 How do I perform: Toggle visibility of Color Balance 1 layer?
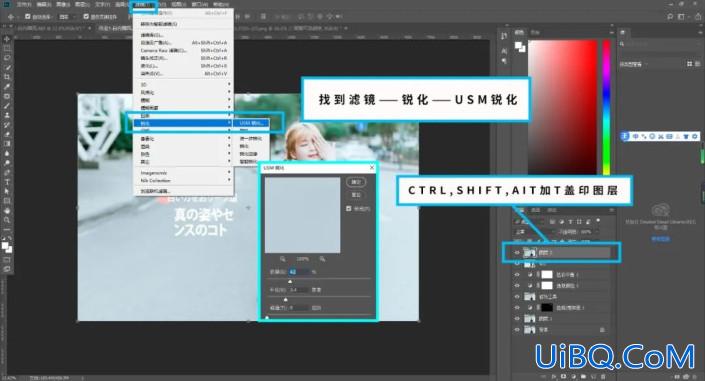click(517, 274)
